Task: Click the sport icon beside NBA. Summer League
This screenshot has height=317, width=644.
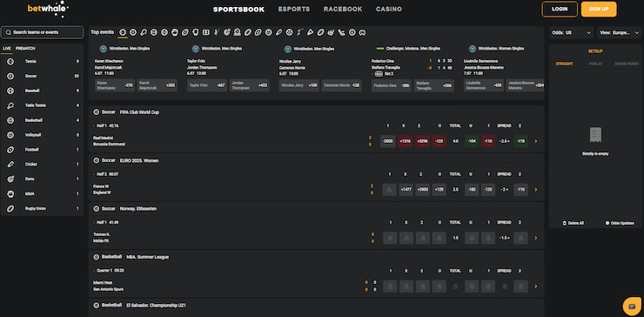Action: (97, 257)
